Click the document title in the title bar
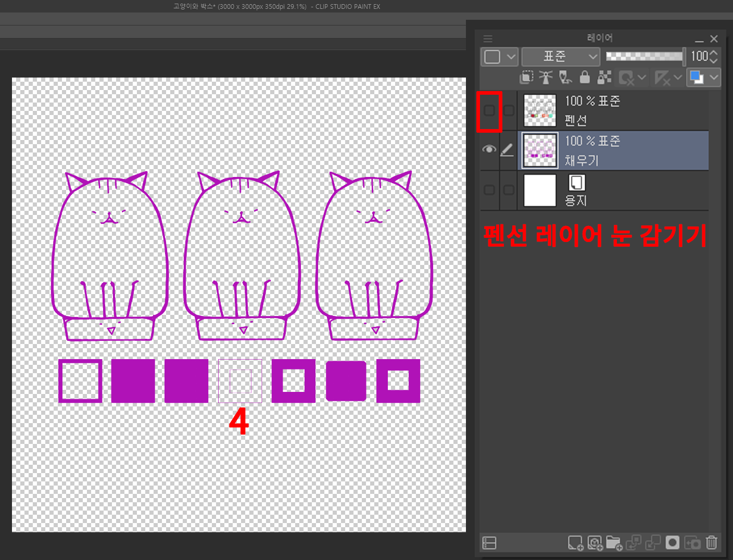Image resolution: width=733 pixels, height=560 pixels. (x=277, y=6)
